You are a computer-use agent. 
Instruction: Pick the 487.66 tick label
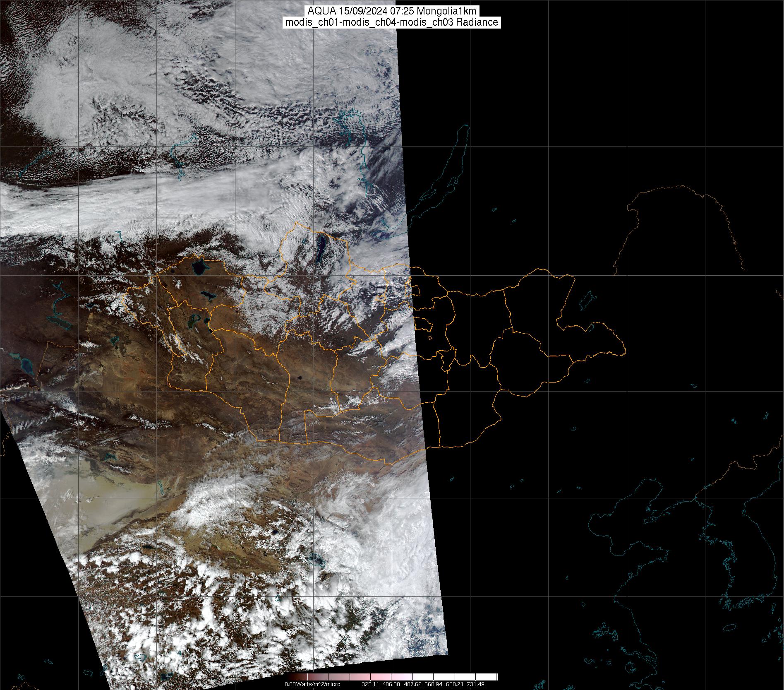click(412, 684)
